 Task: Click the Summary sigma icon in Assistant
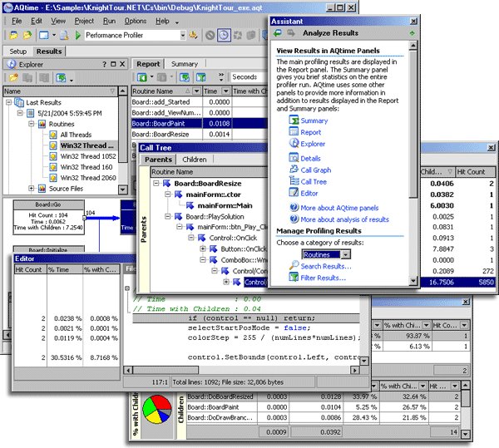(294, 121)
